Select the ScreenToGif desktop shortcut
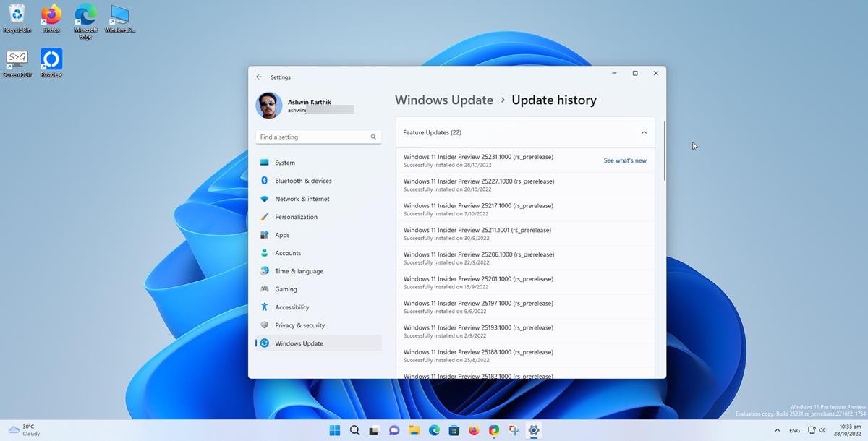The width and height of the screenshot is (868, 441). 17,63
